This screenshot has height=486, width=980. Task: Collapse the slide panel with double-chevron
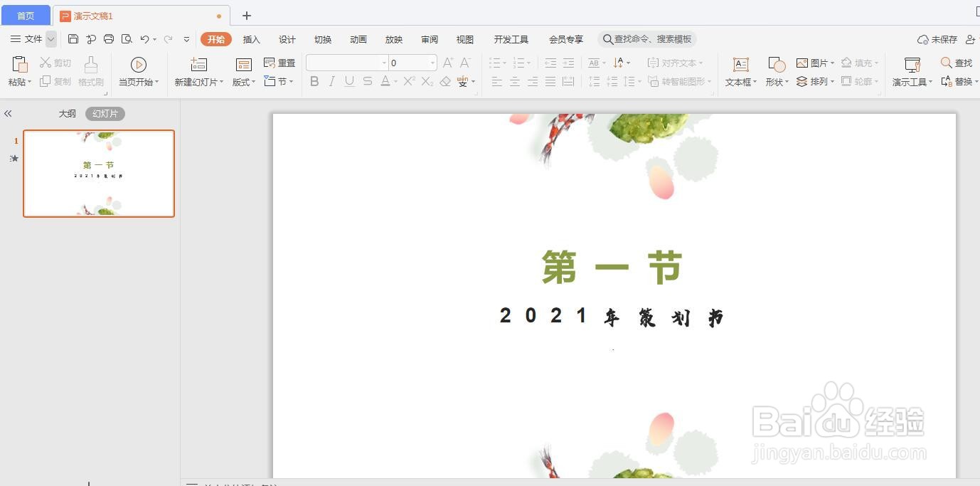[8, 113]
